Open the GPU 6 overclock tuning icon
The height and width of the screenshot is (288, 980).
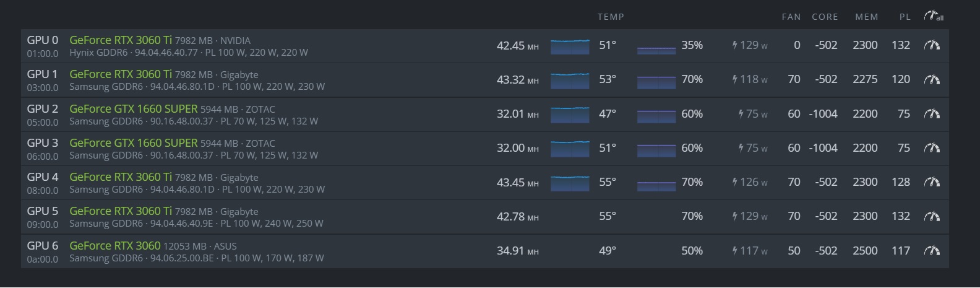coord(932,251)
